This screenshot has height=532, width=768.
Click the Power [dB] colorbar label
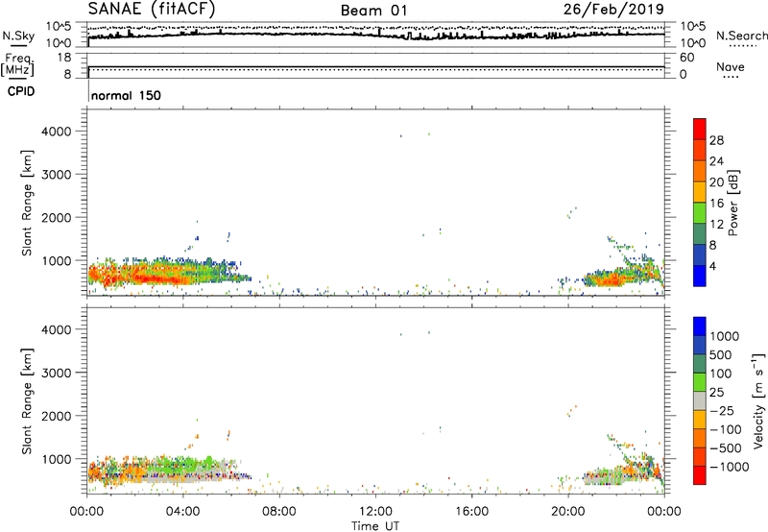click(x=732, y=203)
